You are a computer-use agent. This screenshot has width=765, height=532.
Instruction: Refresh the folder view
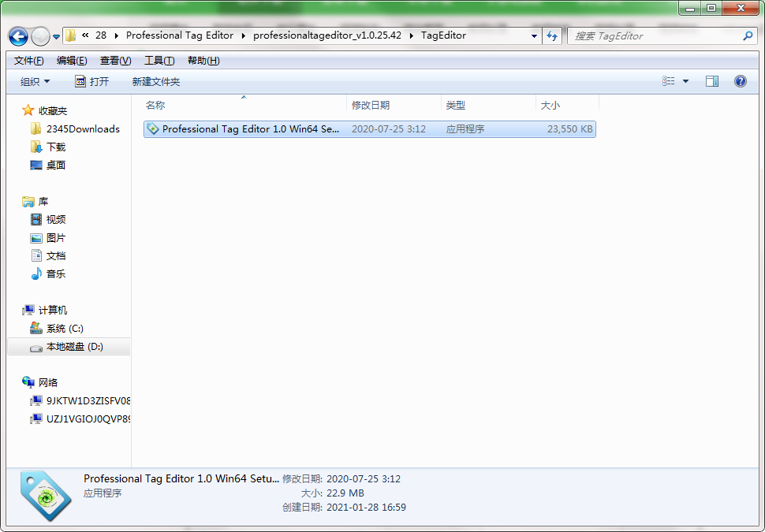(x=552, y=36)
